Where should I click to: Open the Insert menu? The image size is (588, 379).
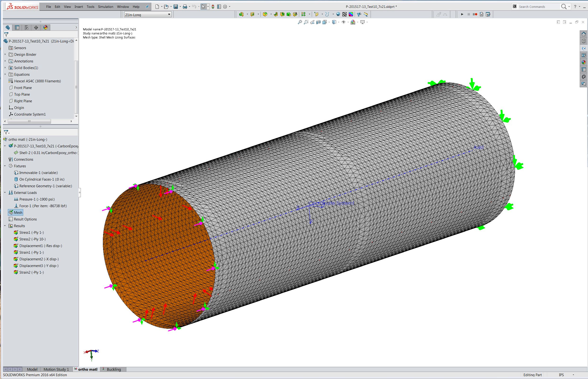pos(79,7)
